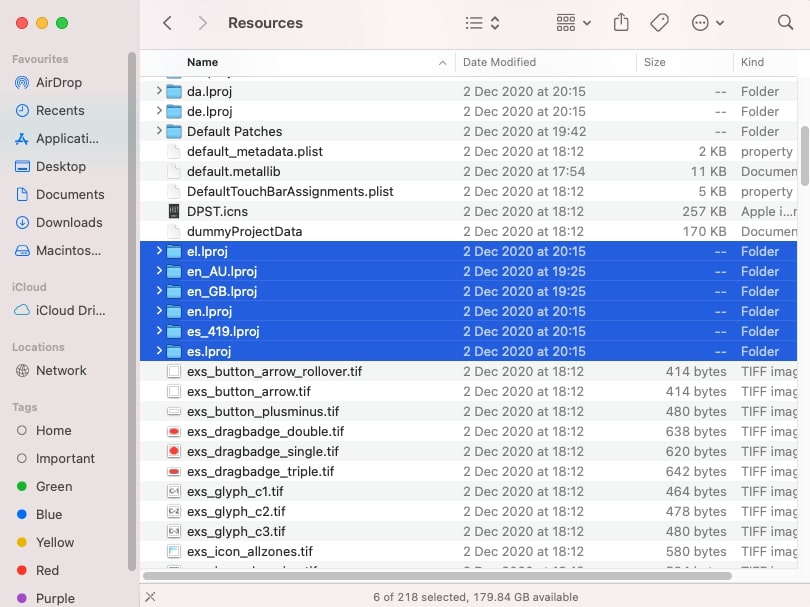Open the Macintosh HD sidebar item
This screenshot has height=607, width=810.
(x=58, y=251)
